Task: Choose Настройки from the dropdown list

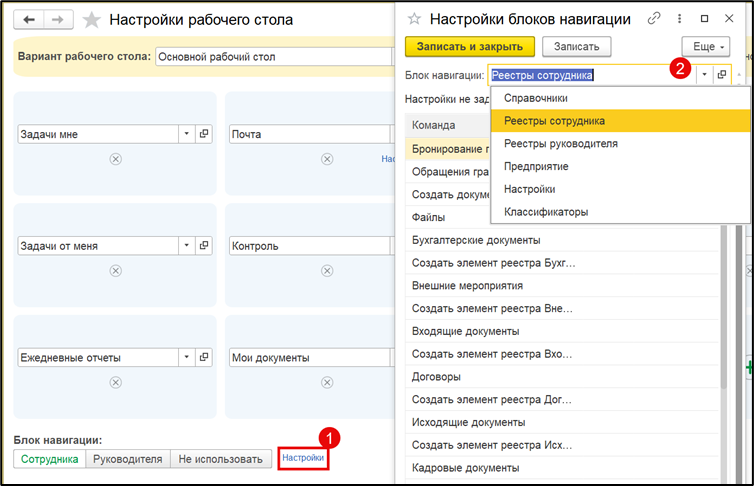Action: click(620, 189)
